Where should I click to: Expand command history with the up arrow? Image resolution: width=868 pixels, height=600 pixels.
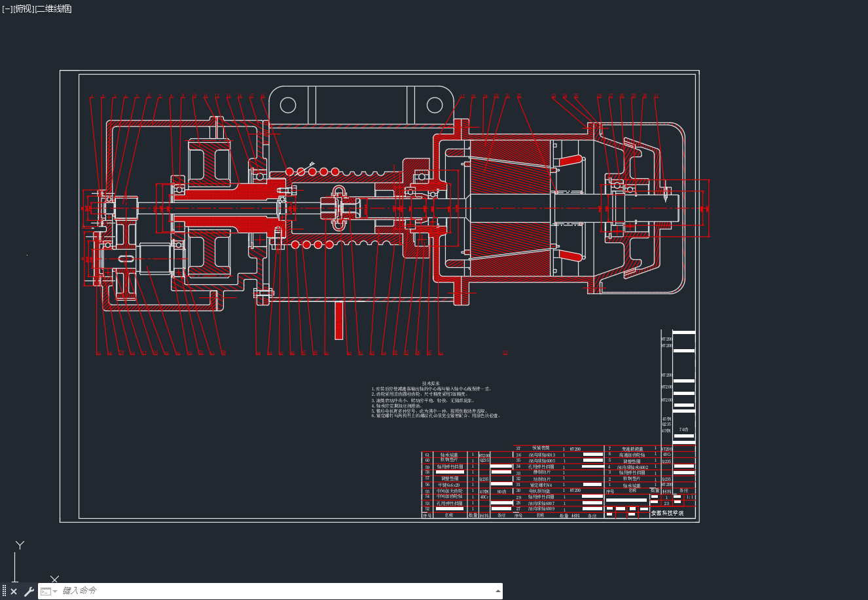(x=497, y=591)
